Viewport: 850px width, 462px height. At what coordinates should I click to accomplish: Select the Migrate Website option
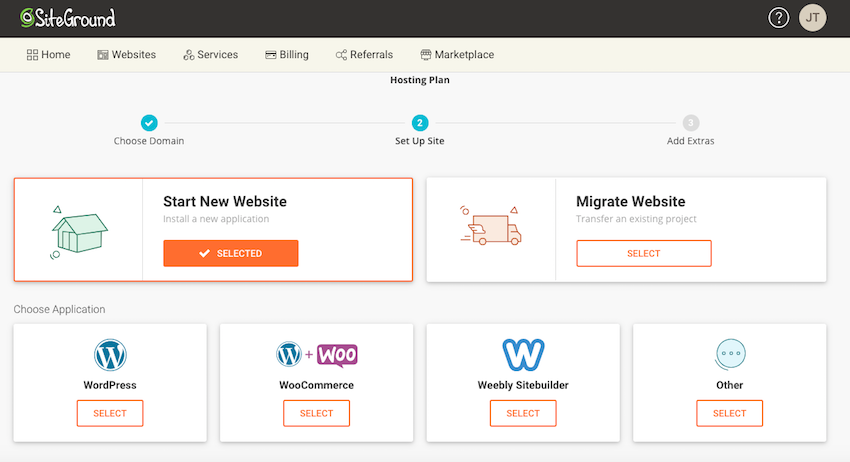(644, 253)
